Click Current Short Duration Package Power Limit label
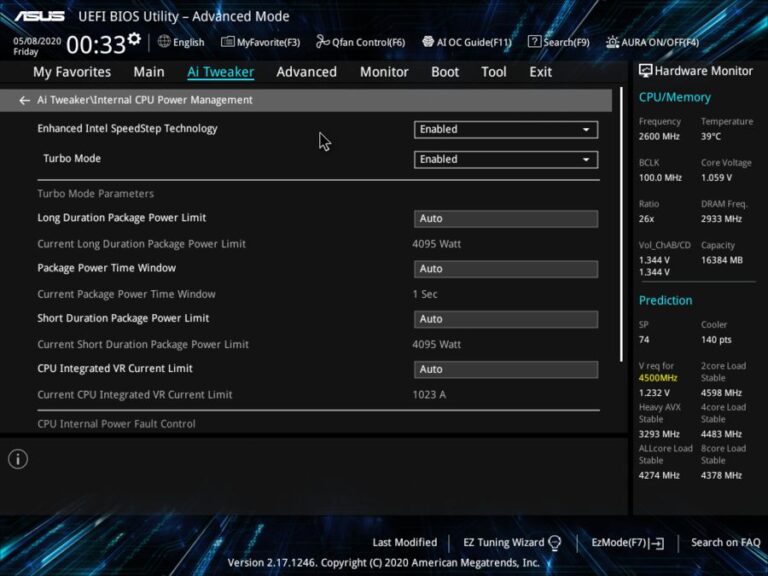 [x=143, y=344]
